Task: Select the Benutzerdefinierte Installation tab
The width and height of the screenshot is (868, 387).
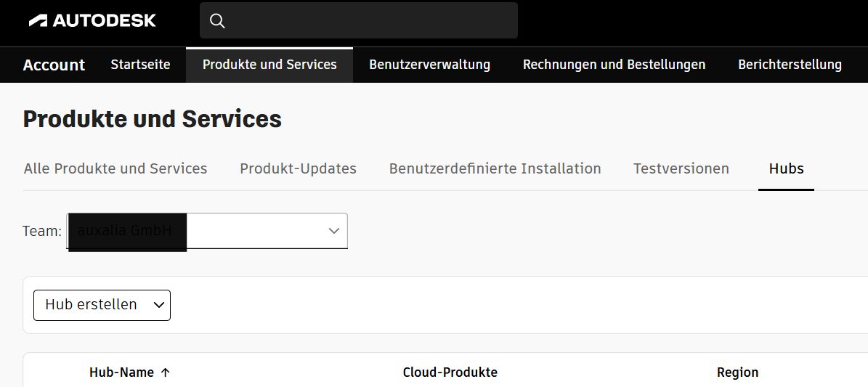Action: click(495, 168)
